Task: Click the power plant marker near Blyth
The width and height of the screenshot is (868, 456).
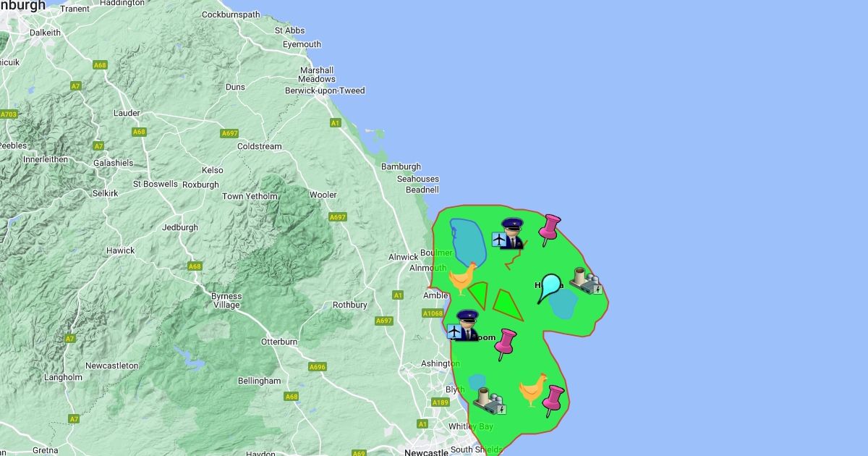Action: click(490, 400)
